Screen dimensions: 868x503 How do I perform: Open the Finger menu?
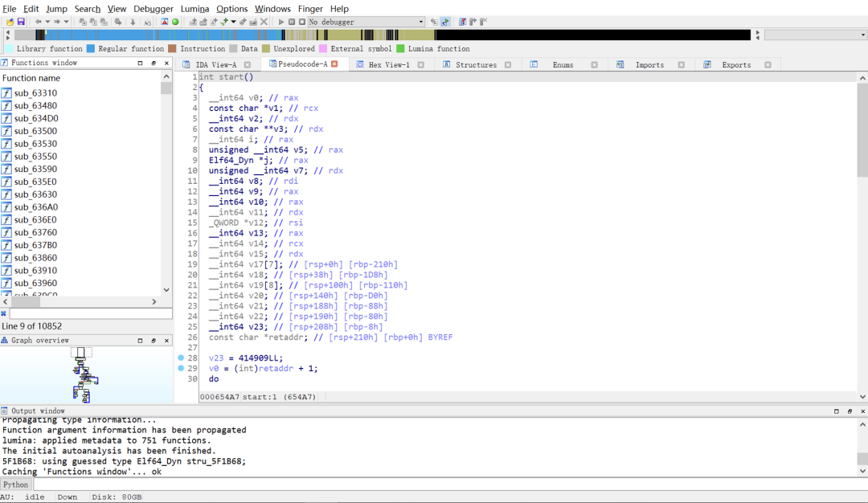(310, 8)
